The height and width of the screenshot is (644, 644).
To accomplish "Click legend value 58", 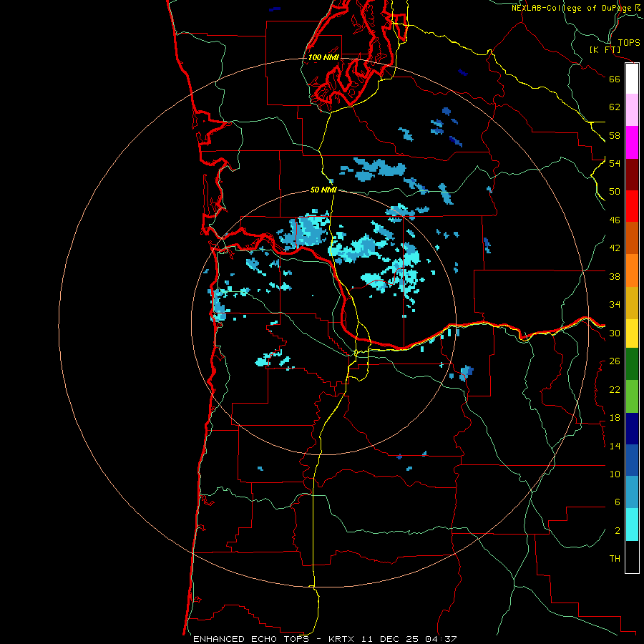I will tap(615, 135).
